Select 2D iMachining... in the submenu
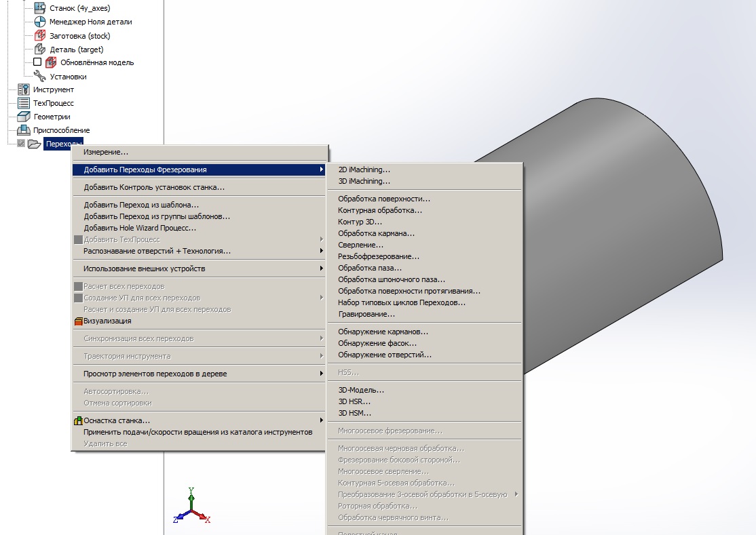Image resolution: width=756 pixels, height=535 pixels. click(424, 170)
